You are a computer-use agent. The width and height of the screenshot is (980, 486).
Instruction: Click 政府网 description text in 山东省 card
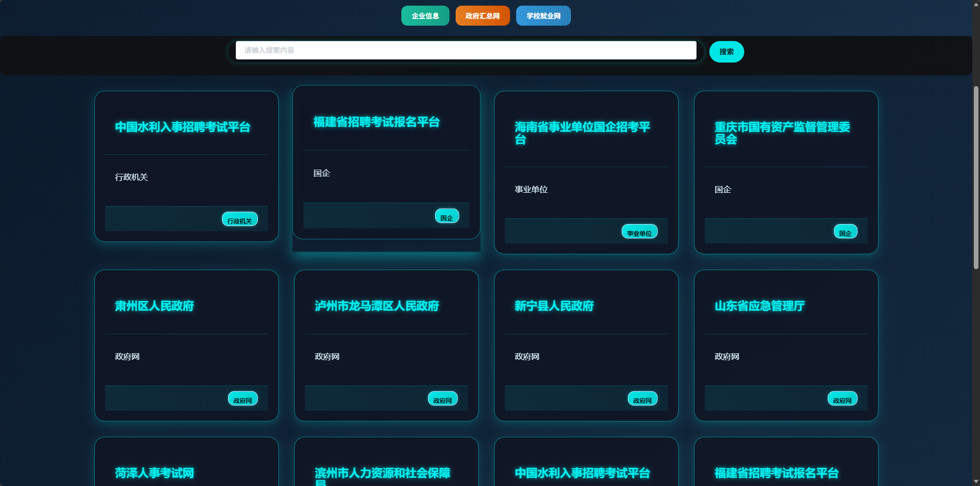tap(727, 357)
